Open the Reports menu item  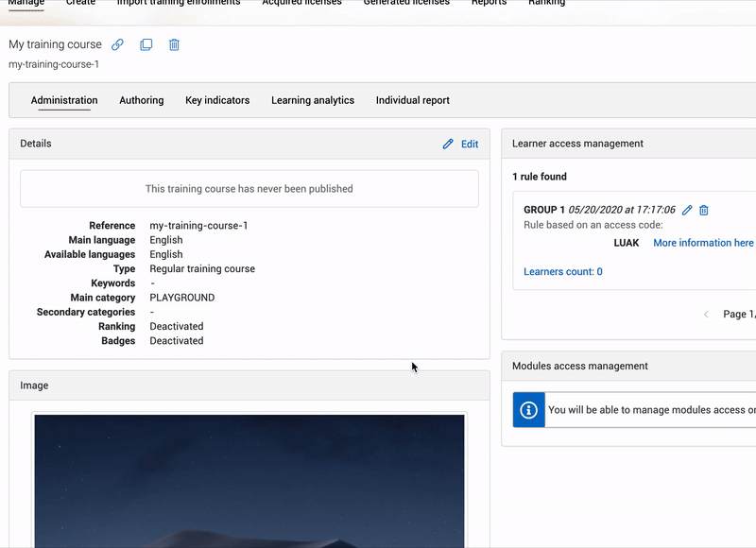489,3
